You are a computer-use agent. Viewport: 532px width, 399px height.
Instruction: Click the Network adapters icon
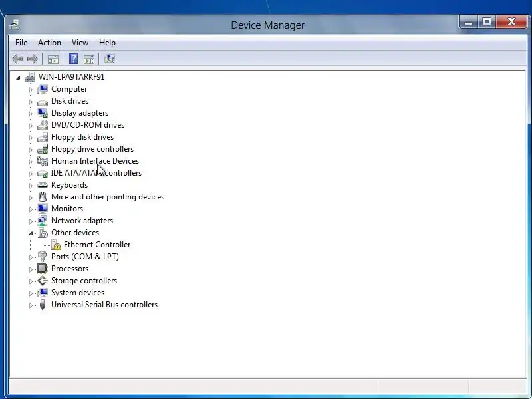click(x=43, y=221)
